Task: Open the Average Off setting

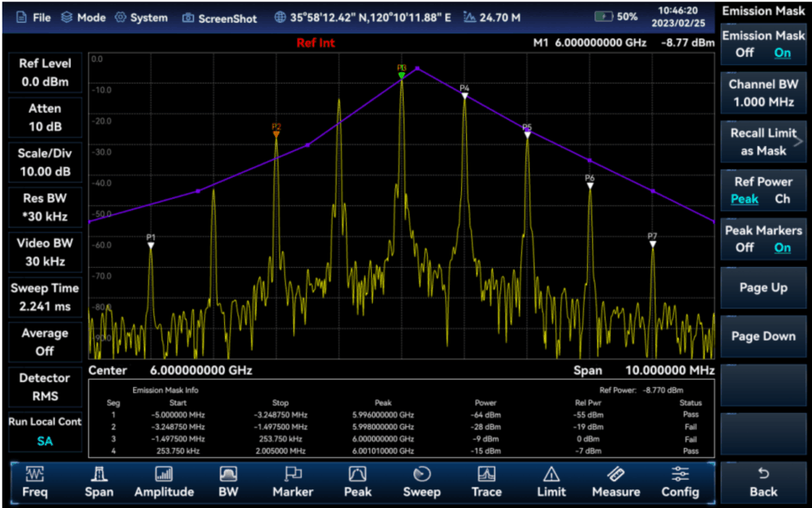Action: [x=45, y=342]
